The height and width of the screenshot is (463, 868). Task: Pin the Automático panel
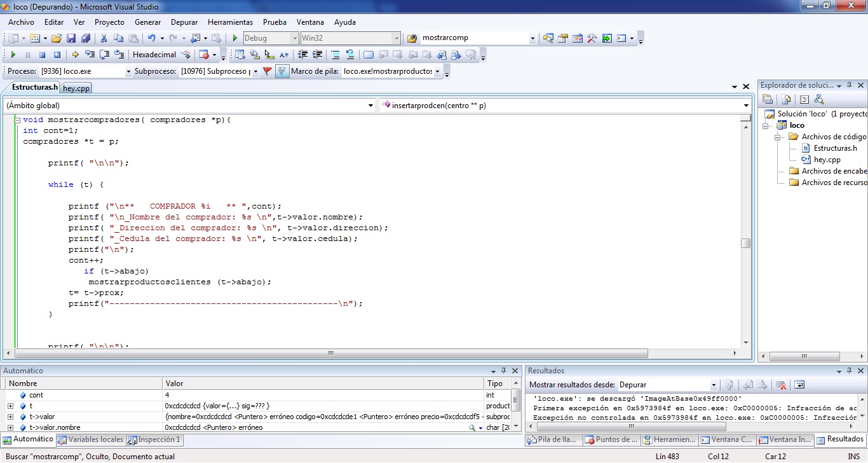pyautogui.click(x=503, y=371)
